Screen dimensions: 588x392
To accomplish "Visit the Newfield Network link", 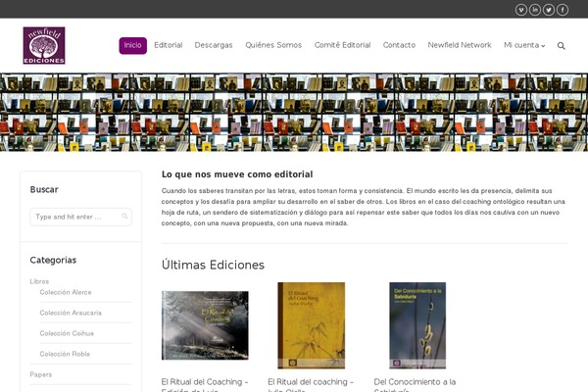I will tap(460, 45).
